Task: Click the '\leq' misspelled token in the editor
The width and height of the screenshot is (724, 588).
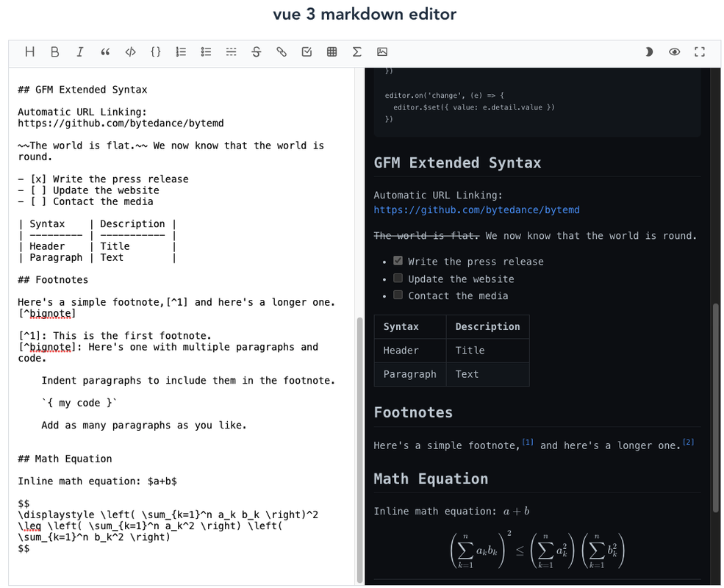Action: [29, 526]
